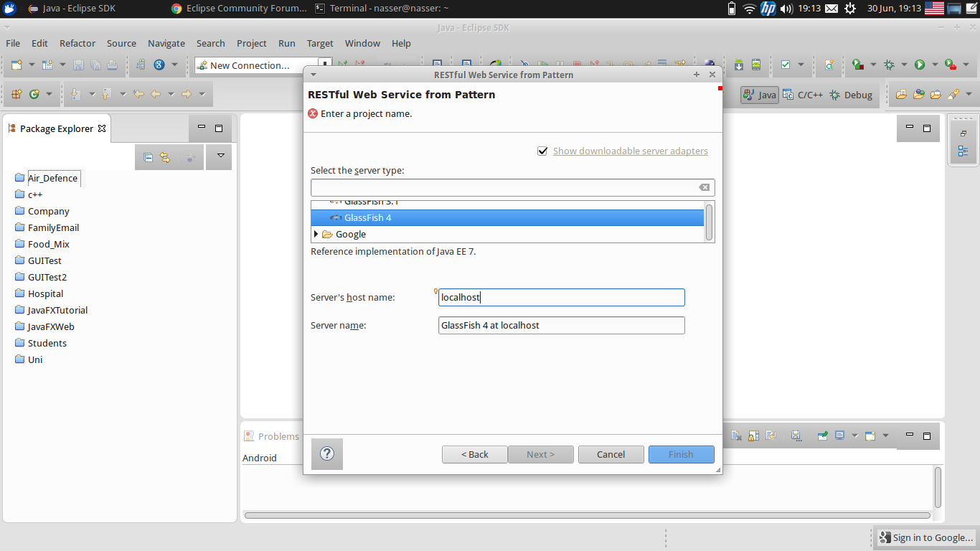Switch to the Problems tab
This screenshot has width=980, height=551.
point(272,436)
